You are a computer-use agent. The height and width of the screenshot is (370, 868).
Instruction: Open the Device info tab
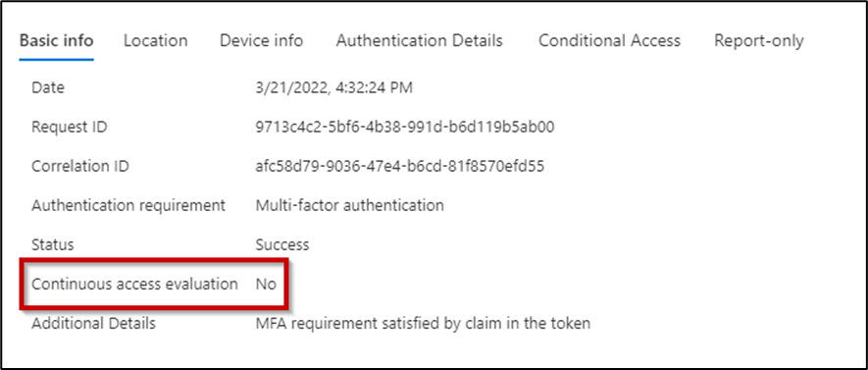pos(261,41)
